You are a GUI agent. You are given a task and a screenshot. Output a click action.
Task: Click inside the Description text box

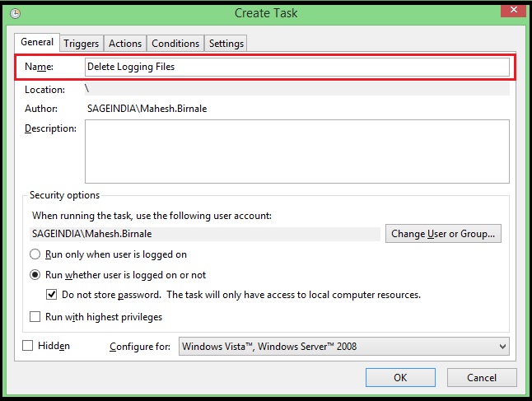(x=296, y=152)
